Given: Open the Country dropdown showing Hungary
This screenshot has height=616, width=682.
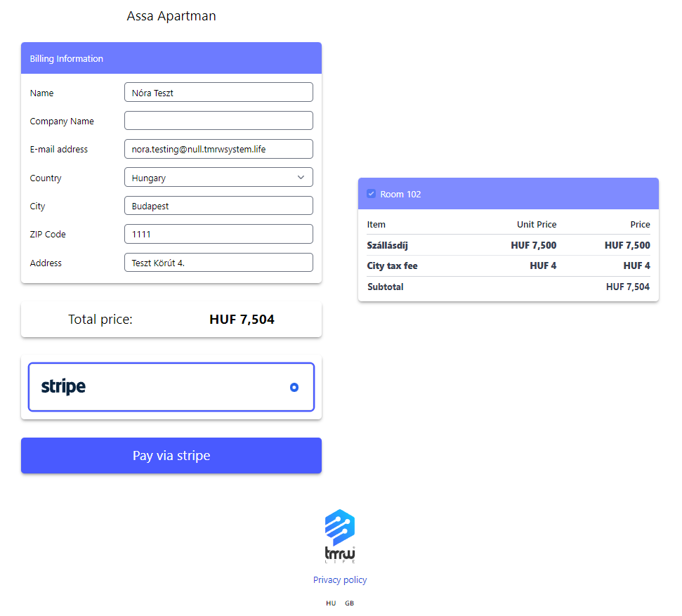Looking at the screenshot, I should click(218, 178).
